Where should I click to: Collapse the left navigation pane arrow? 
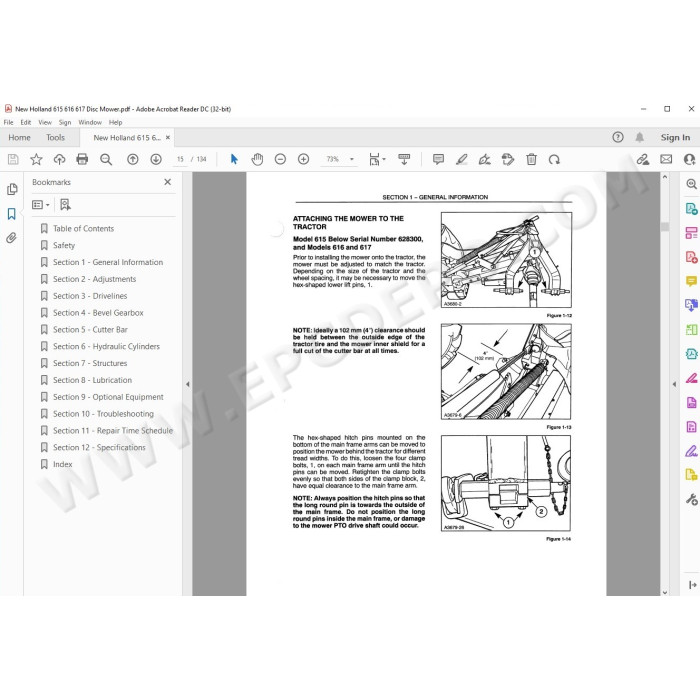pos(188,384)
